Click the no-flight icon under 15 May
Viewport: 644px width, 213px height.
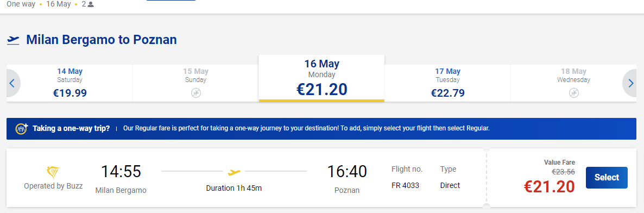click(x=196, y=93)
